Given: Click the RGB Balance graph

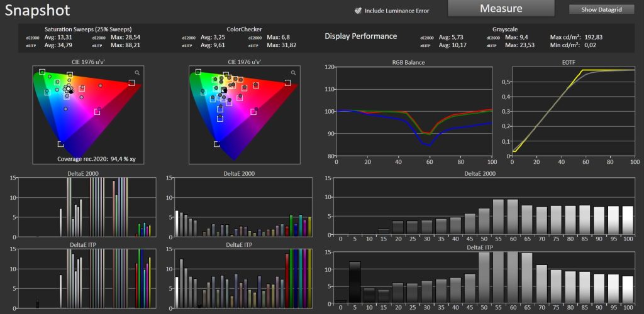Looking at the screenshot, I should coord(414,111).
